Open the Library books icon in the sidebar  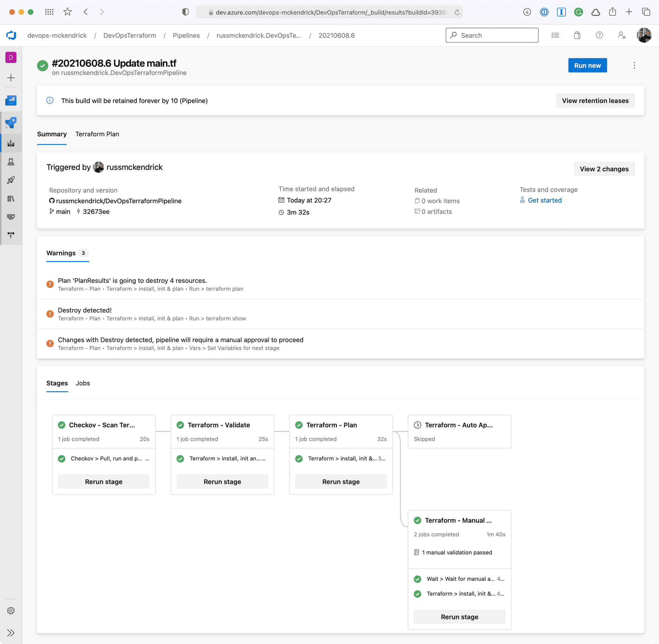coord(11,199)
